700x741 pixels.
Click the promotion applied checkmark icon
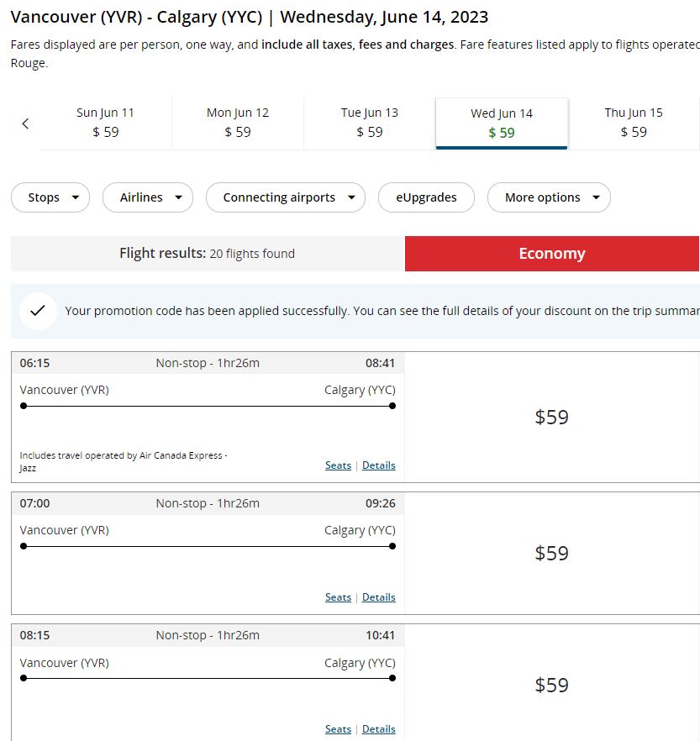tap(38, 311)
